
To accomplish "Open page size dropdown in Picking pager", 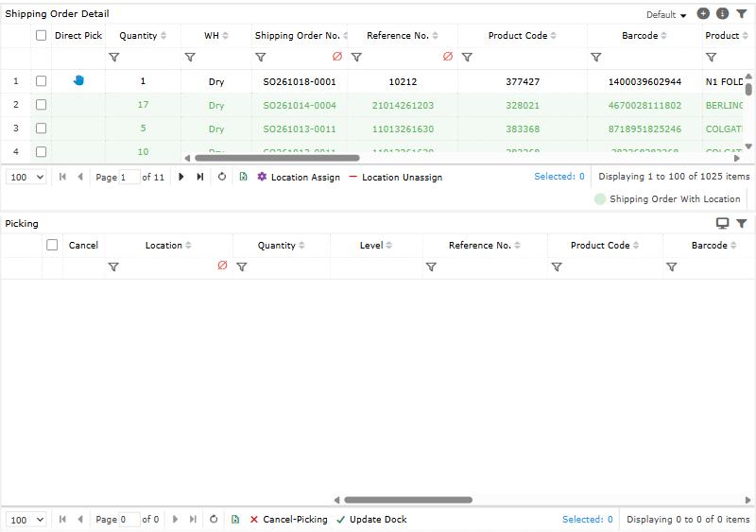I will 26,520.
